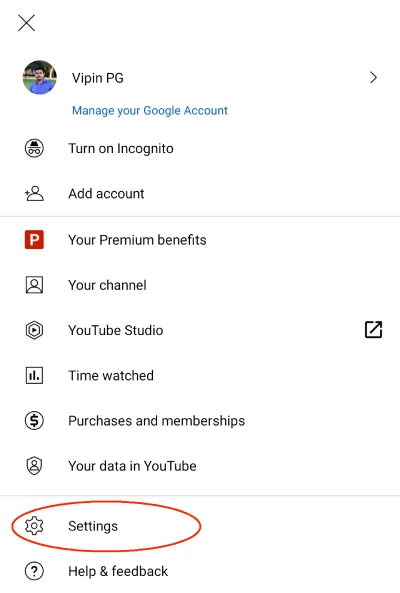Click the YouTube Studio hexagon play icon

click(34, 330)
